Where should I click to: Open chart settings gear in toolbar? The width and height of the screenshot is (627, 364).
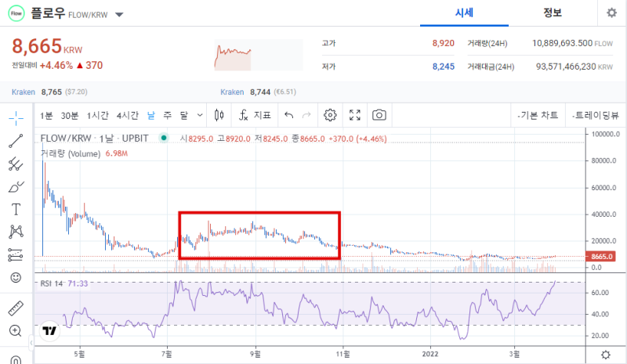pos(330,116)
